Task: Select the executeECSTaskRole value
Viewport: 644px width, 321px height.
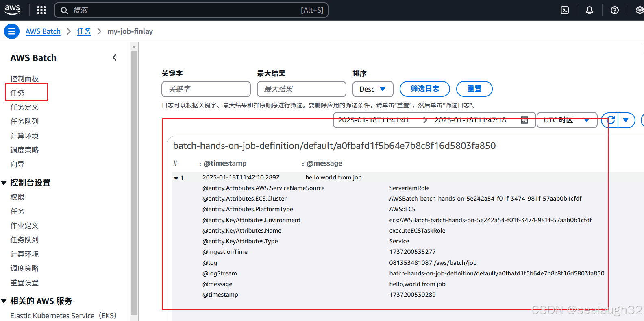Action: [x=417, y=231]
